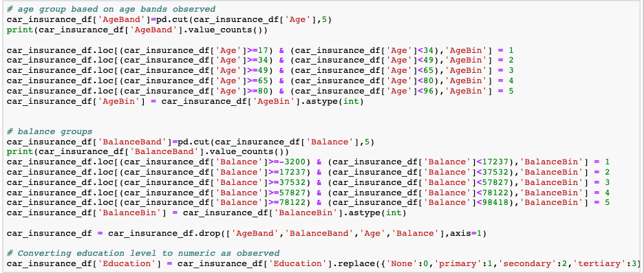
Task: Click the '# Converting education level' comment
Action: pos(143,253)
